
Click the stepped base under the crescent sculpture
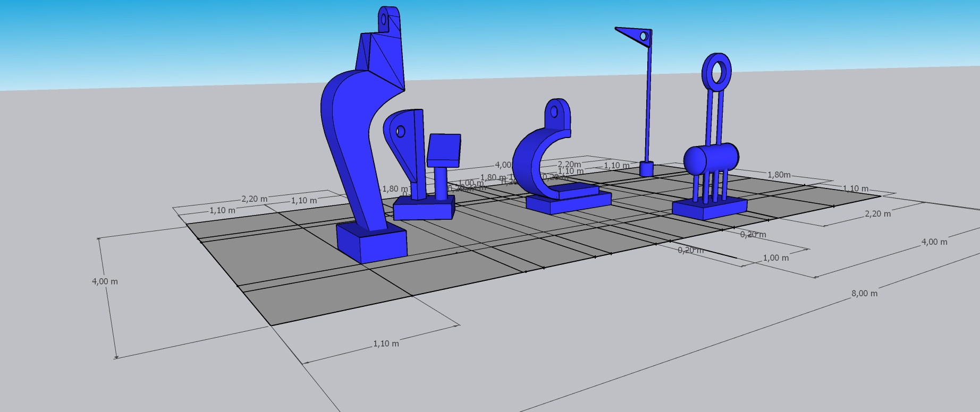568,201
